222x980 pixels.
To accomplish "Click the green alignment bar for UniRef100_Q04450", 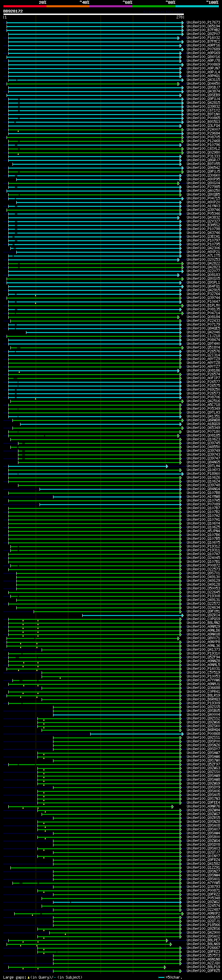I will pos(93,84).
